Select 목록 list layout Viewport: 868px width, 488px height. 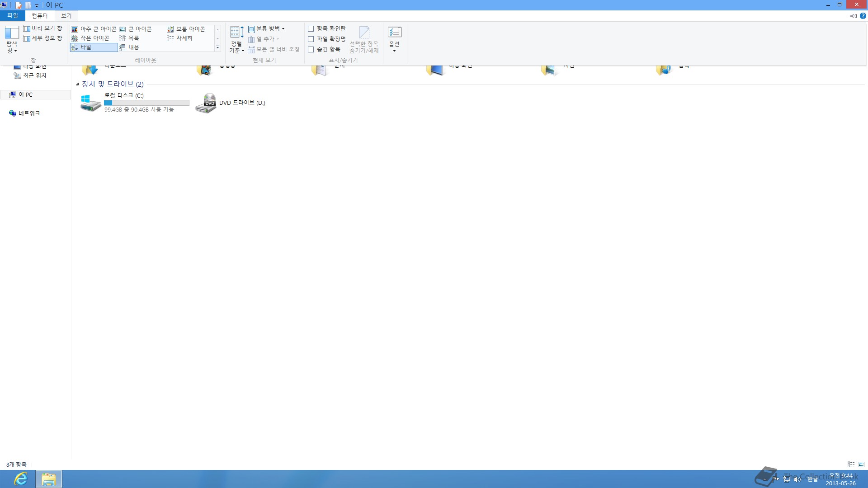(x=129, y=38)
